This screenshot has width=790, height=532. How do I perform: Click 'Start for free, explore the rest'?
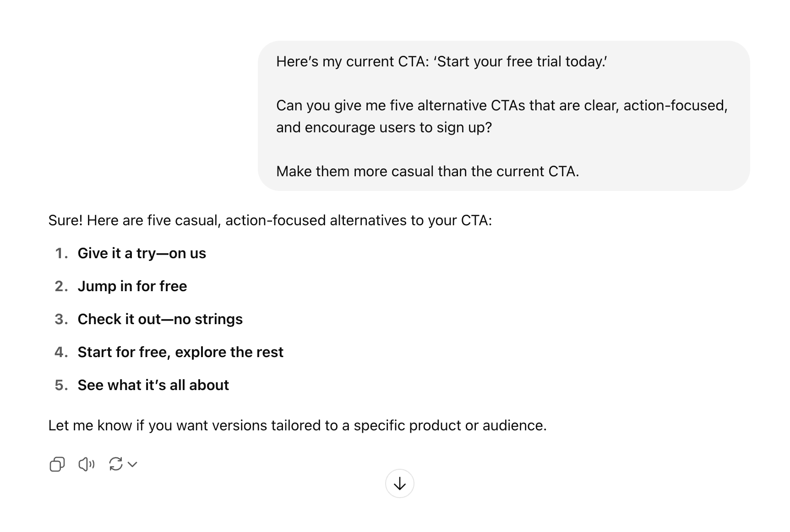180,352
